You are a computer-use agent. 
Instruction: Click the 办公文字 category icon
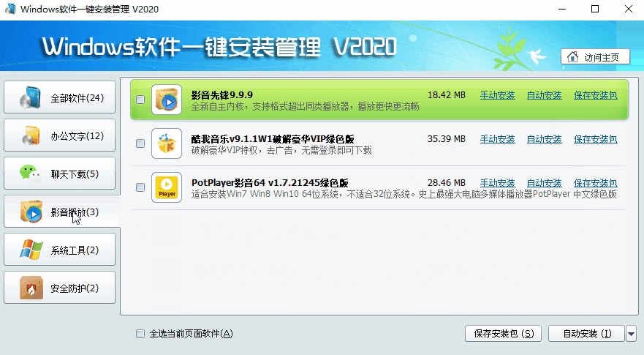click(31, 135)
